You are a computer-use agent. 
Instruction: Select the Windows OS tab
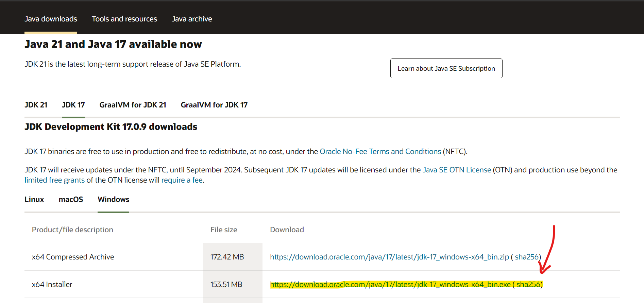(114, 200)
